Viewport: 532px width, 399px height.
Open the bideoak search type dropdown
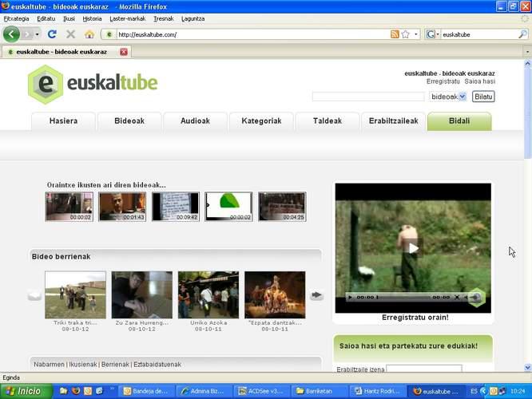coord(447,97)
